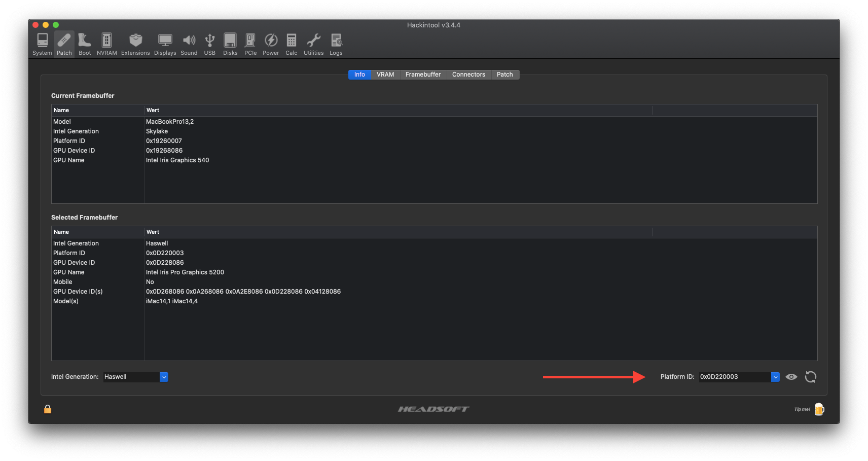Open the Displays section

(x=165, y=44)
